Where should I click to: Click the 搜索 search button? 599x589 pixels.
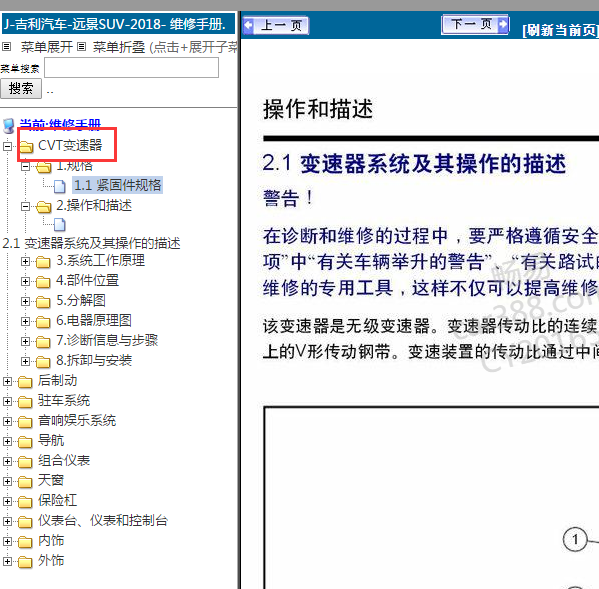[21, 88]
